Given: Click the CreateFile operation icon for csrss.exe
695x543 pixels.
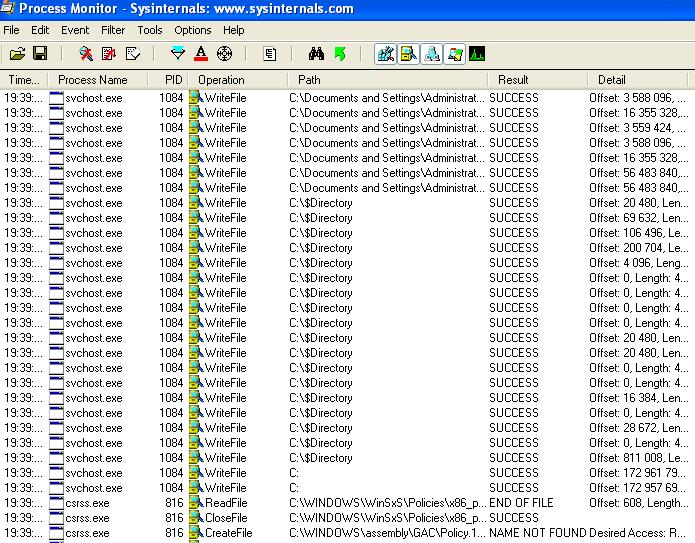Looking at the screenshot, I should point(196,533).
